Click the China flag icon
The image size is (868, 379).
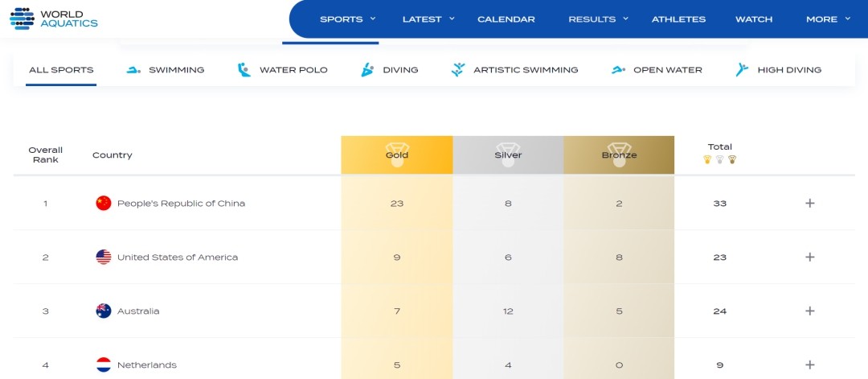tap(103, 204)
